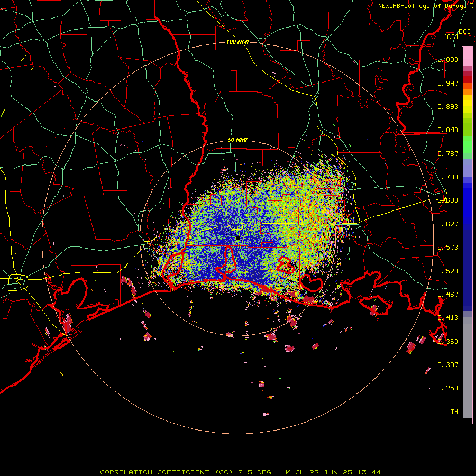The image size is (476, 476).
Task: Click the 0.360 legend value
Action: (448, 342)
